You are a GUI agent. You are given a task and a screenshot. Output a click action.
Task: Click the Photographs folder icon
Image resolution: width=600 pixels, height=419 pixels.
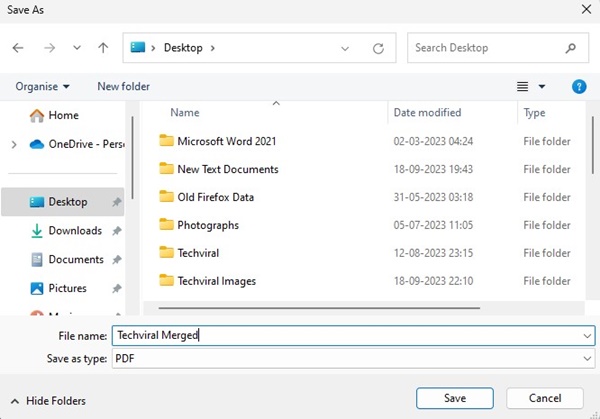[x=166, y=224]
